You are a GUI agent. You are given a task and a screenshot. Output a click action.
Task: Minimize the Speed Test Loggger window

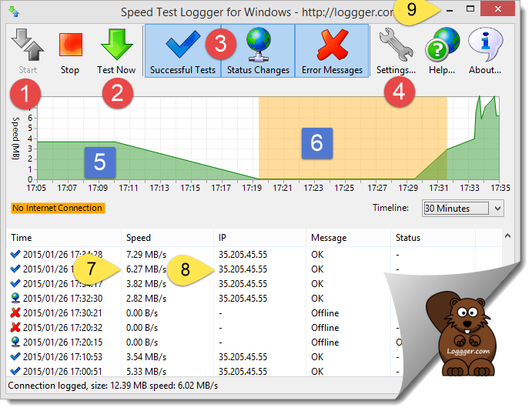point(450,11)
